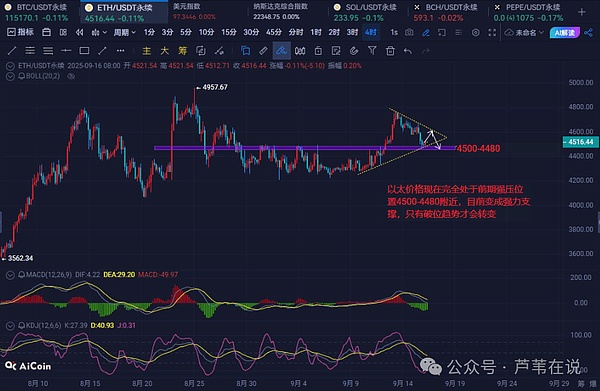Select the 3时 timeframe
The height and width of the screenshot is (391, 600).
pos(352,33)
